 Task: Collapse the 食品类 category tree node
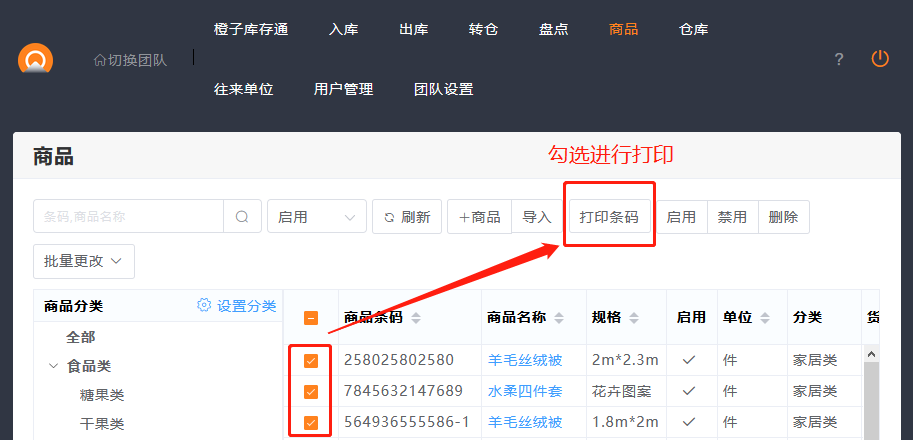point(53,367)
